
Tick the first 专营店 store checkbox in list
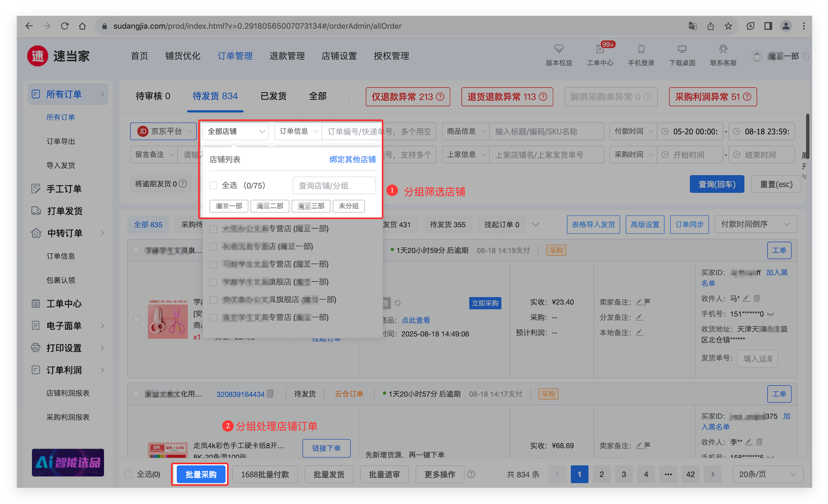(x=213, y=229)
